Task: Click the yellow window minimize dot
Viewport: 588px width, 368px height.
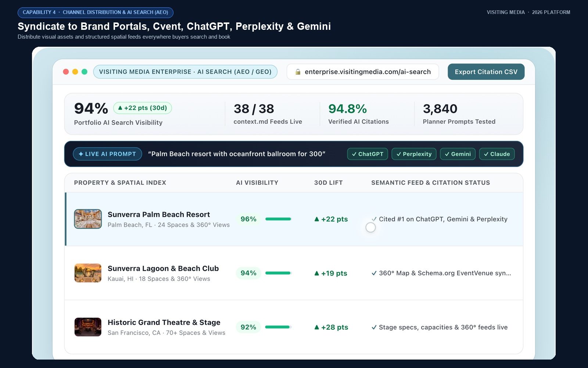Action: point(75,72)
